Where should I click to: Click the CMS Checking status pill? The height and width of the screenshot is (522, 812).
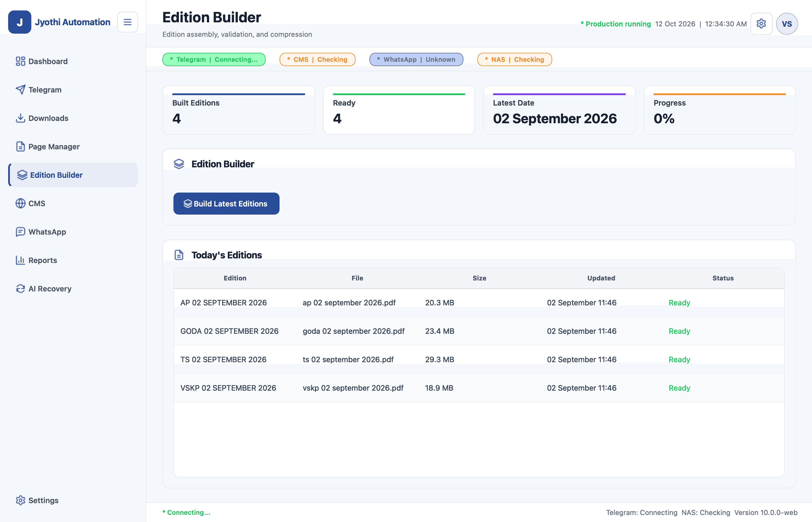click(x=317, y=59)
